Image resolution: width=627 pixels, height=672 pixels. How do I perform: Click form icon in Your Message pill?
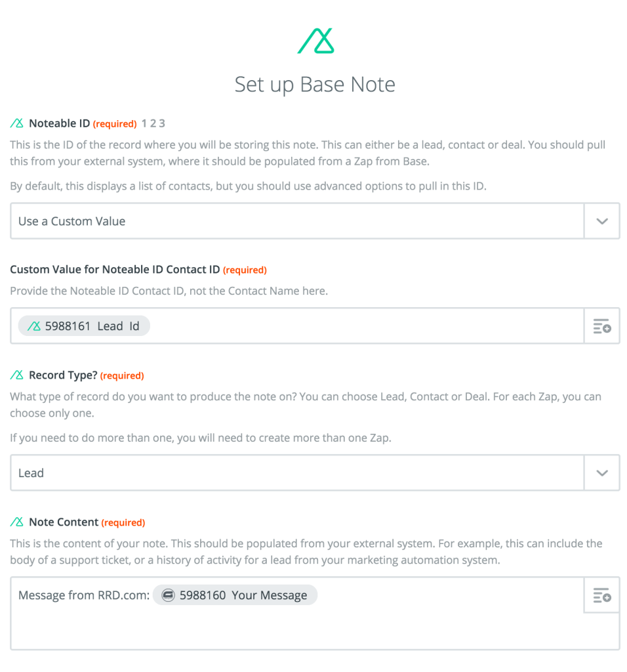pyautogui.click(x=169, y=595)
